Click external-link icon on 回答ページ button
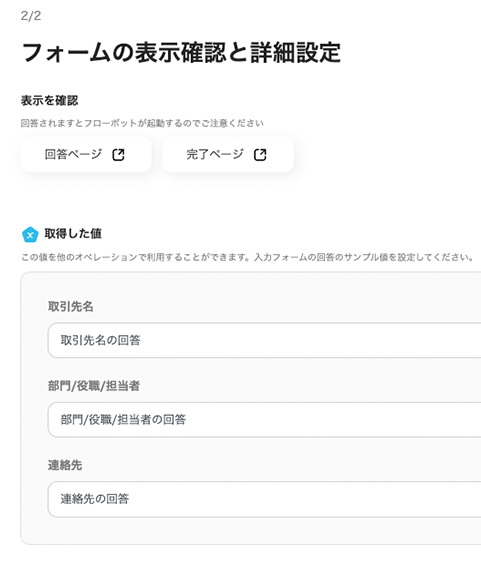The width and height of the screenshot is (481, 565). pos(118,155)
